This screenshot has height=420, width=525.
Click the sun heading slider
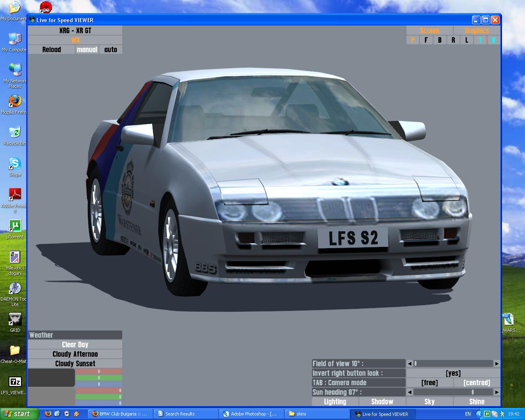(453, 392)
